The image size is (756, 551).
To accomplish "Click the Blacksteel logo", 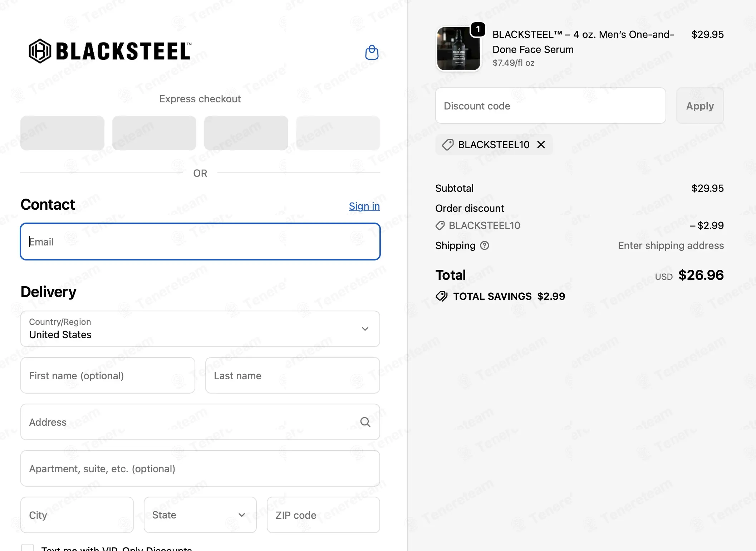I will point(110,51).
